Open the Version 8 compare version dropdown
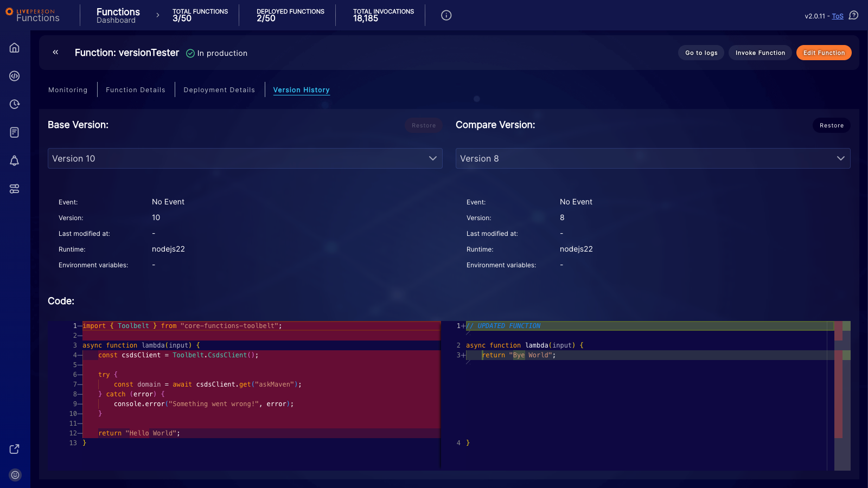The width and height of the screenshot is (868, 488). [x=653, y=158]
